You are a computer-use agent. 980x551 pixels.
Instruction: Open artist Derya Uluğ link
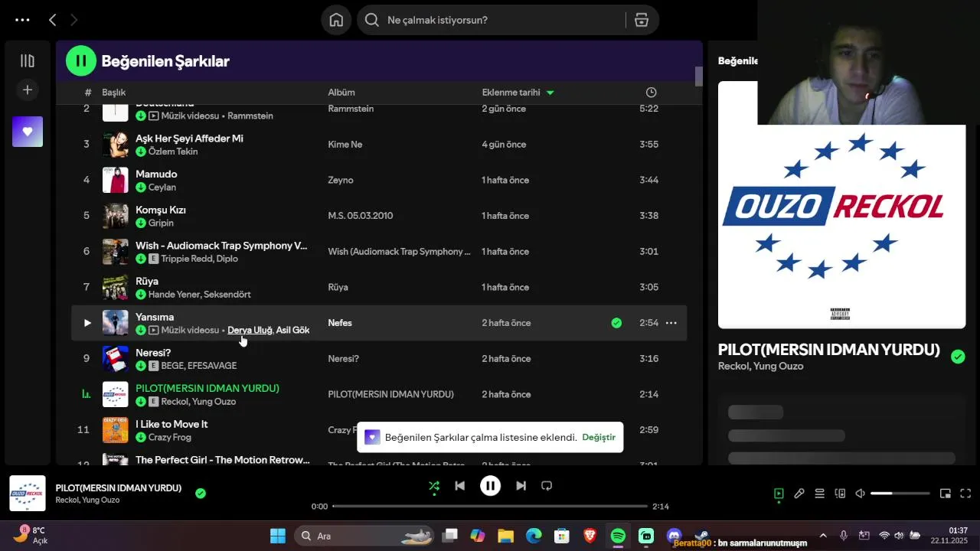click(x=250, y=330)
